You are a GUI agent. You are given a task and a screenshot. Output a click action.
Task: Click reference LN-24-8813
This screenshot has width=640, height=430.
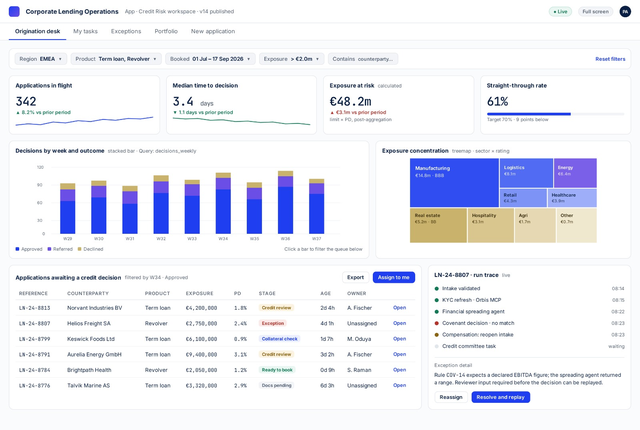[x=34, y=308]
